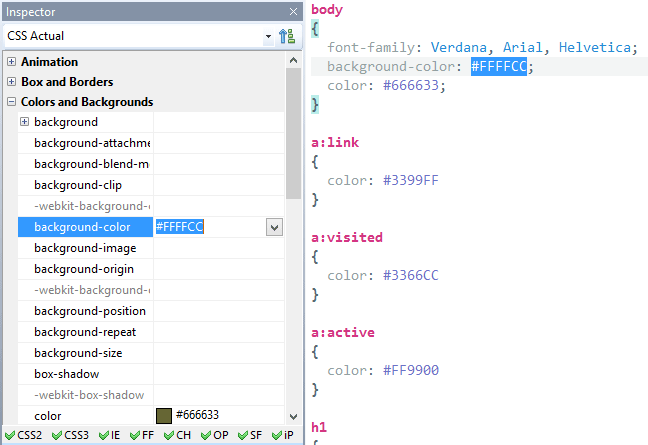Click the color swatch next to #666633
Viewport: 648px width, 445px height.
pyautogui.click(x=164, y=415)
